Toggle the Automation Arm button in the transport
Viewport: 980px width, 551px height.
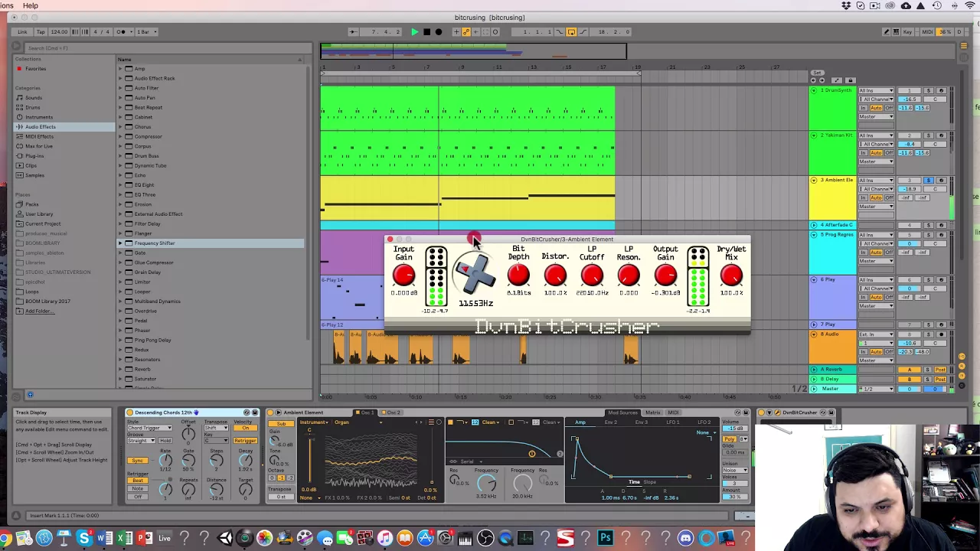(x=466, y=32)
